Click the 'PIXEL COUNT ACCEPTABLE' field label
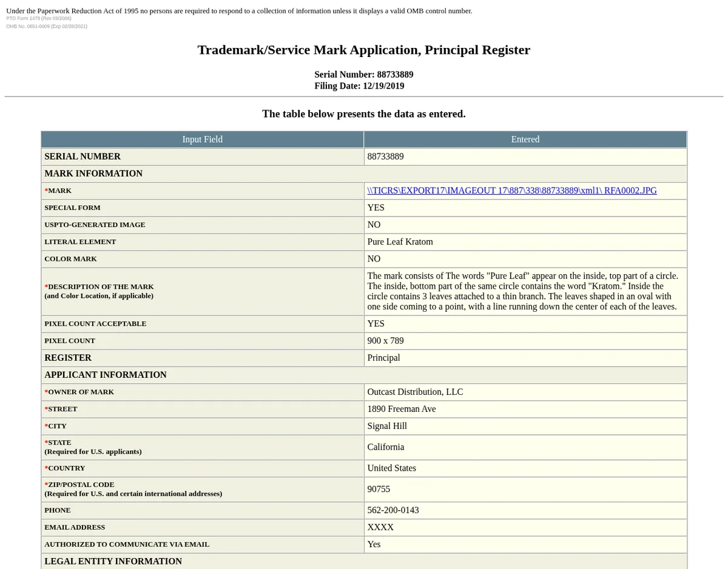Image resolution: width=728 pixels, height=569 pixels. pyautogui.click(x=95, y=323)
